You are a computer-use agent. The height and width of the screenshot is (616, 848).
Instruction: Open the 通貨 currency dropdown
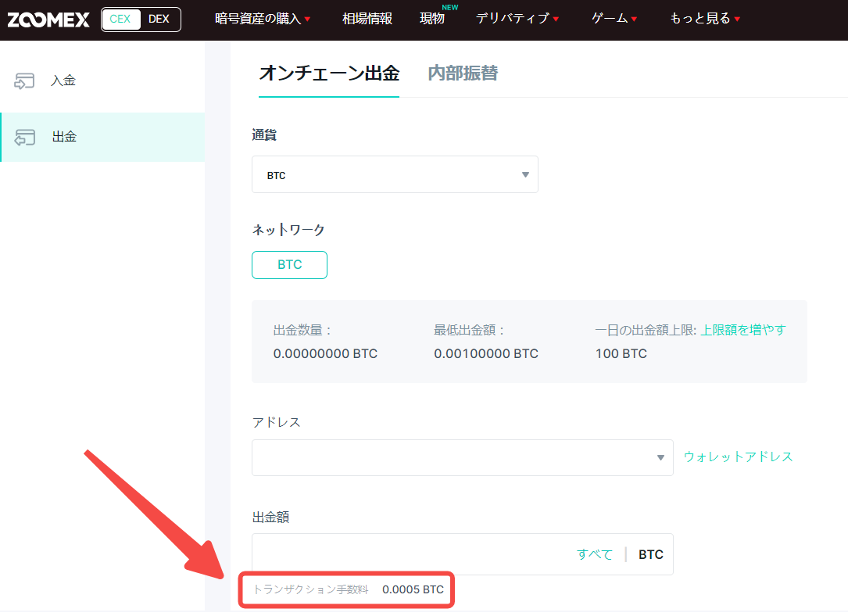click(395, 174)
